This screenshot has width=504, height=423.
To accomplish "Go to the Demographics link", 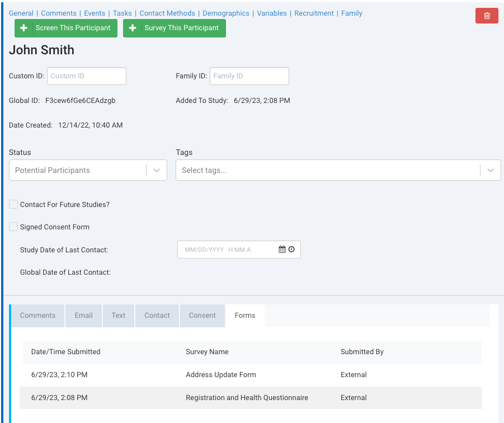I will click(x=227, y=13).
